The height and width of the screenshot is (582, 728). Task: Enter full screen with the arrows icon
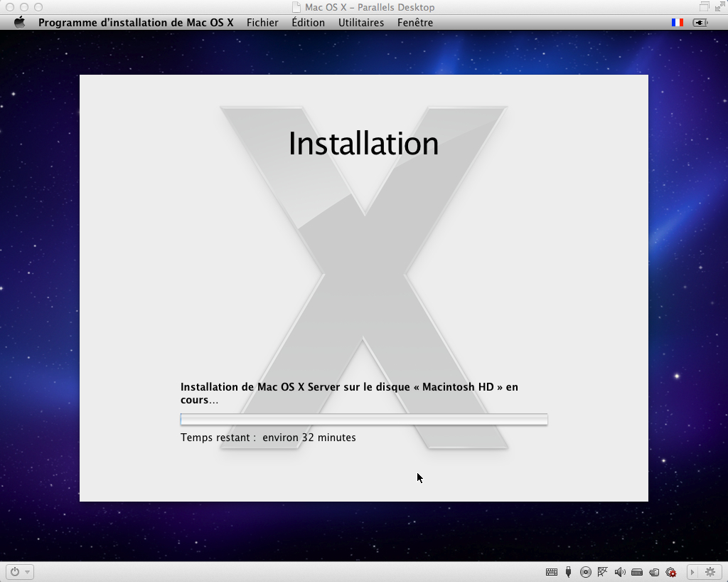pyautogui.click(x=719, y=6)
